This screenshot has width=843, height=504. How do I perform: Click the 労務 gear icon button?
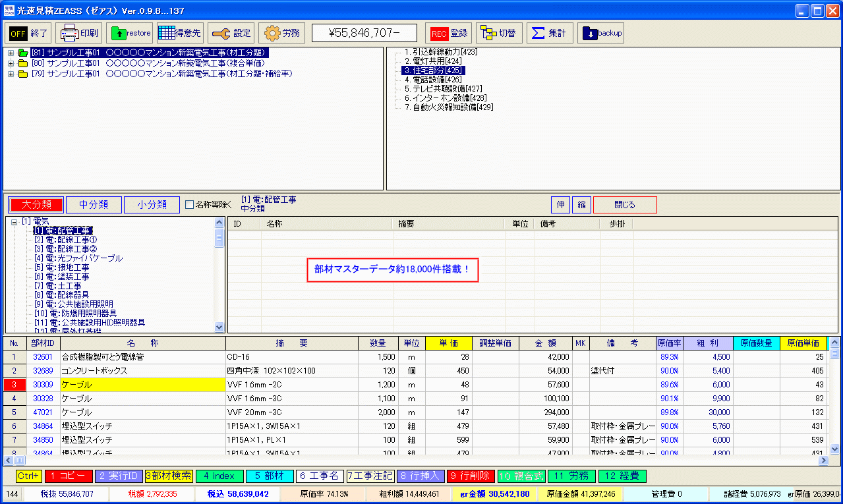click(x=281, y=33)
